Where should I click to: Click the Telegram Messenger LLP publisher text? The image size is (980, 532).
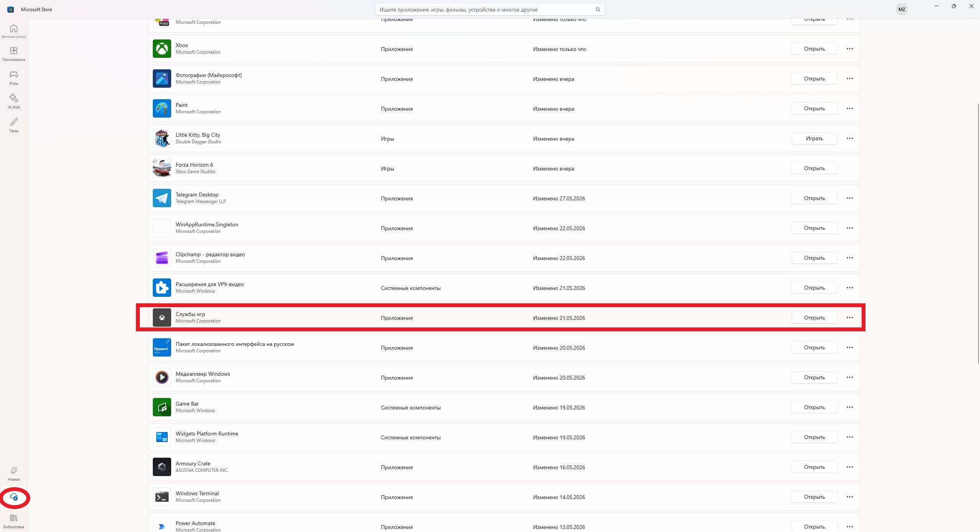click(x=201, y=201)
